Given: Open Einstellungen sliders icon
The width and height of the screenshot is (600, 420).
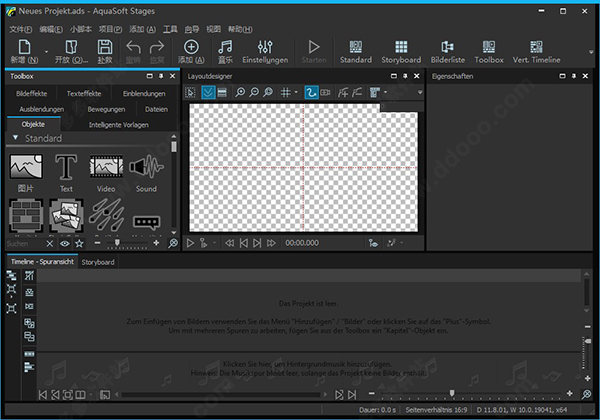Looking at the screenshot, I should click(x=265, y=47).
